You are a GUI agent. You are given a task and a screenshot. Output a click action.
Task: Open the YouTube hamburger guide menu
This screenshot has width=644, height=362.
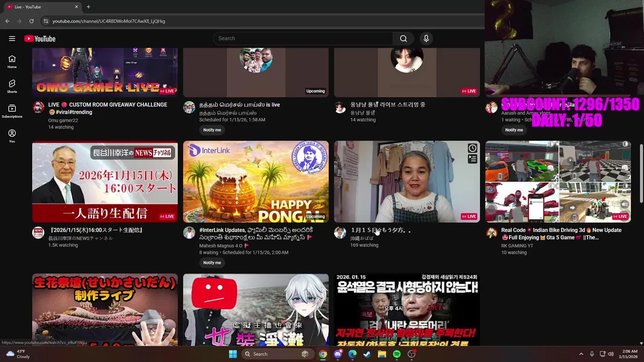[12, 39]
